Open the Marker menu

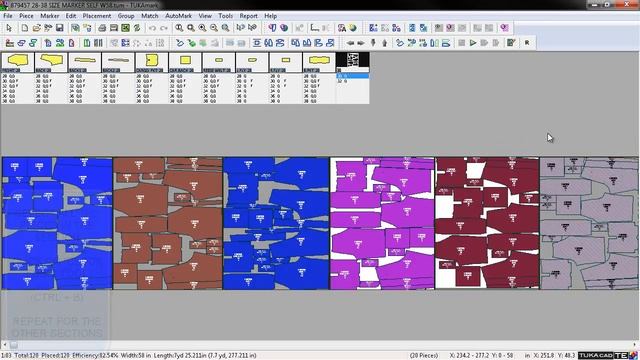[49, 16]
